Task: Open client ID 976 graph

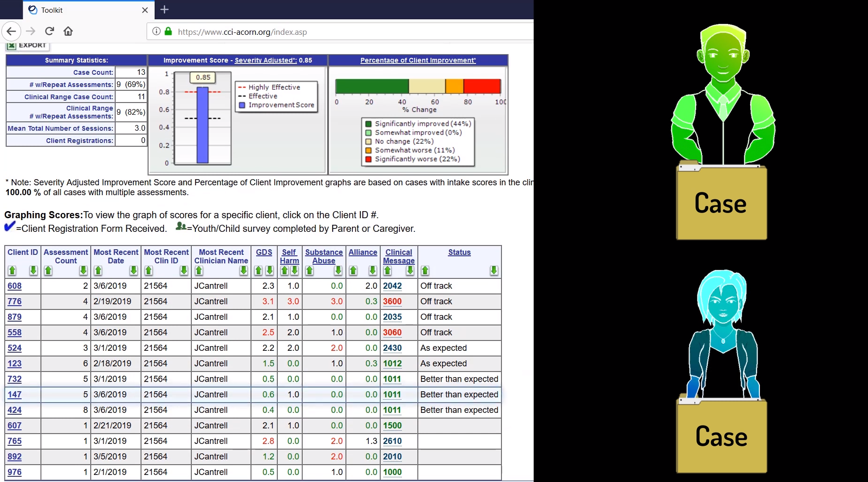Action: point(15,472)
